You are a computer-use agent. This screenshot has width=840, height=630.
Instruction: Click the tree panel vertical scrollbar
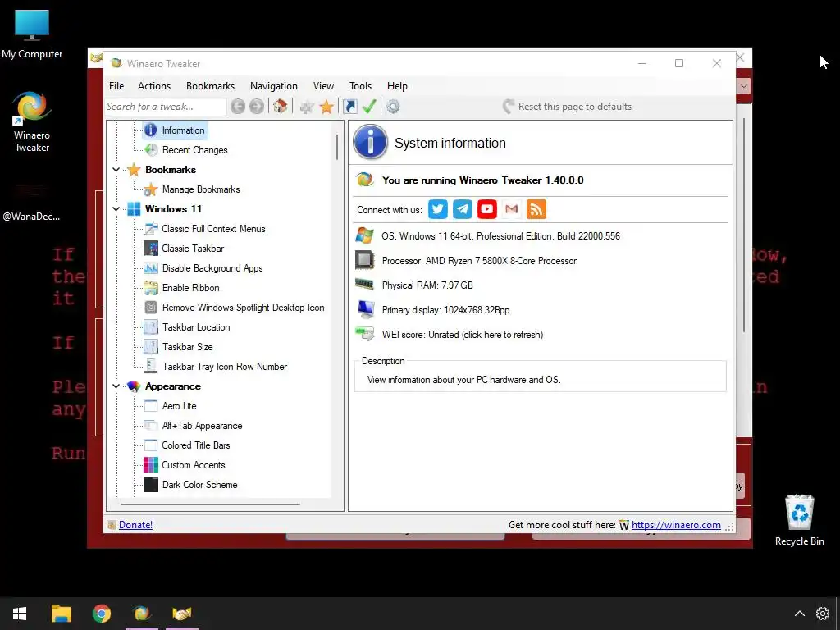point(337,147)
